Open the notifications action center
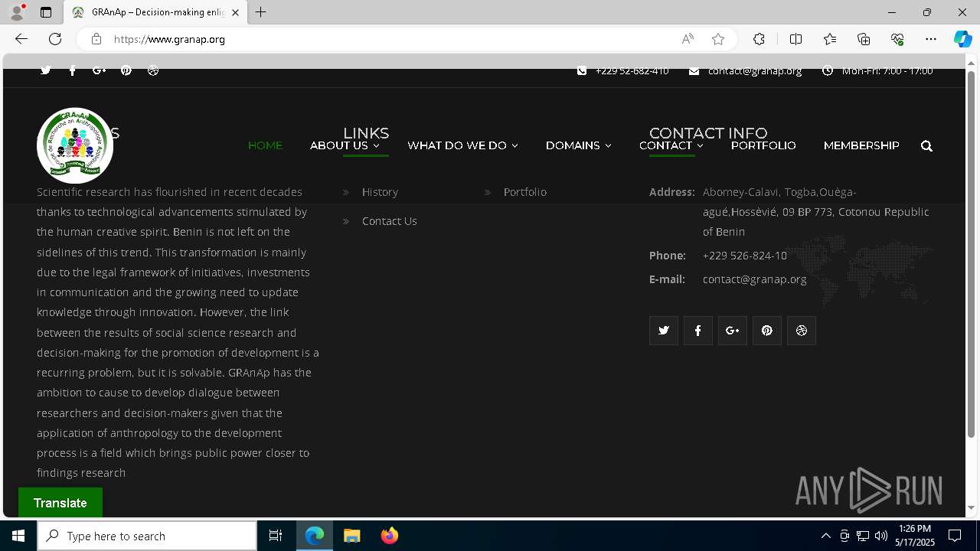The width and height of the screenshot is (980, 551). coord(955,536)
